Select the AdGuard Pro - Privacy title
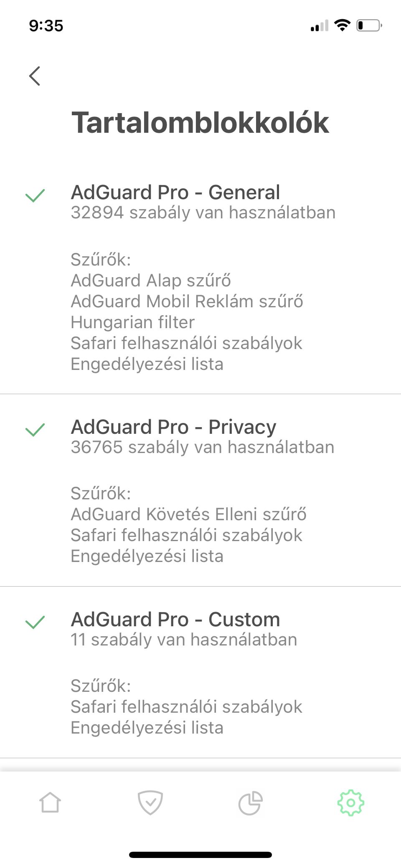401x868 pixels. [x=174, y=427]
